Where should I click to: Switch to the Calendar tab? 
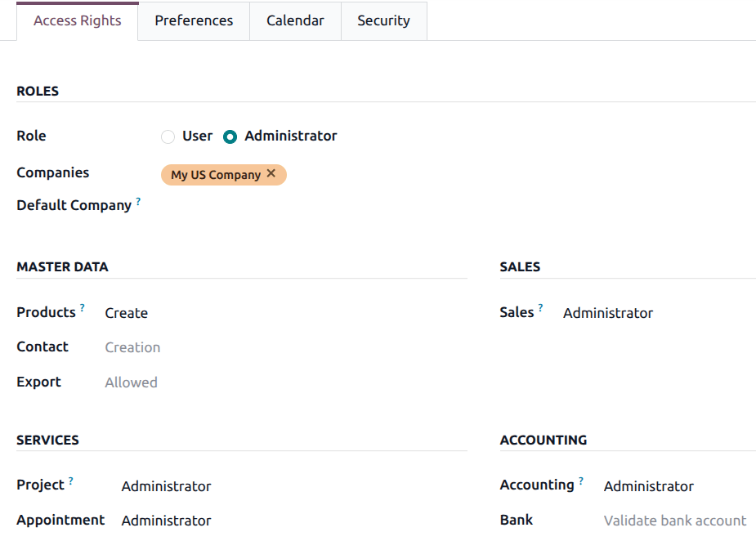coord(295,20)
